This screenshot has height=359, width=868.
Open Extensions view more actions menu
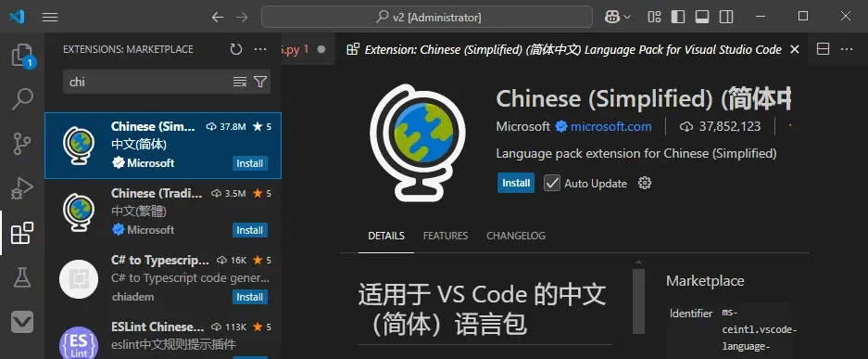260,49
